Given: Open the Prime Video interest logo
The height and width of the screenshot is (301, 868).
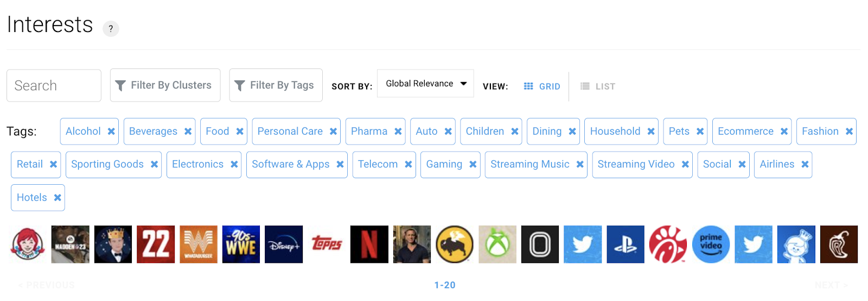Looking at the screenshot, I should (711, 244).
